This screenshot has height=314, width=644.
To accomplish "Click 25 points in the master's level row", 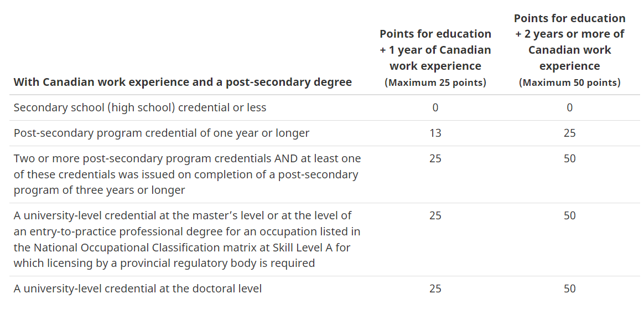I will point(435,215).
